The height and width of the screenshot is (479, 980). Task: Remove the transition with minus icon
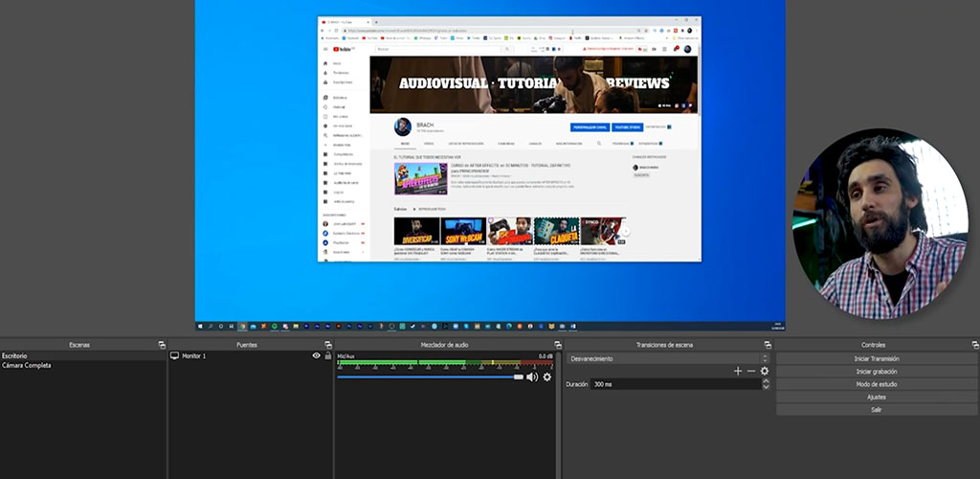750,371
